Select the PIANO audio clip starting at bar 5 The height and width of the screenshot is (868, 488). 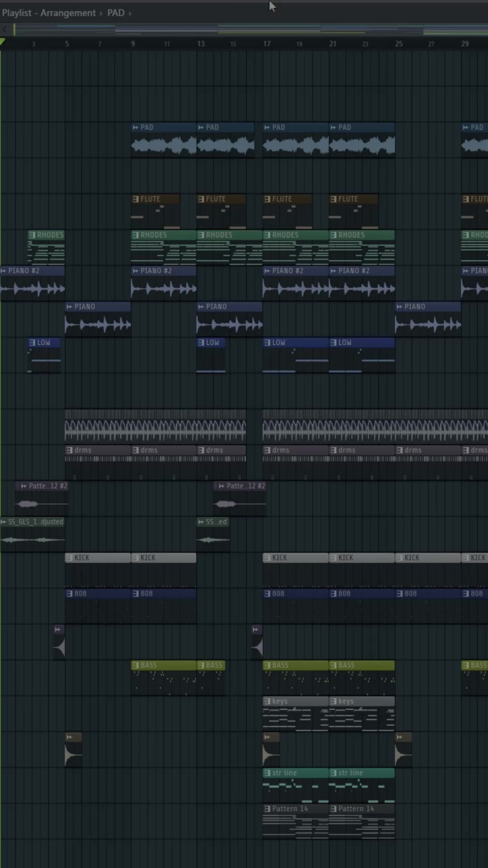98,319
